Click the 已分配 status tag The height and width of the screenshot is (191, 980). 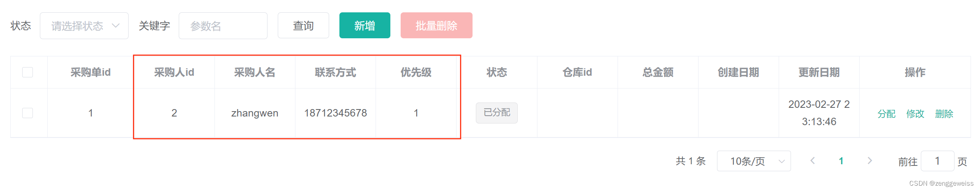[497, 113]
